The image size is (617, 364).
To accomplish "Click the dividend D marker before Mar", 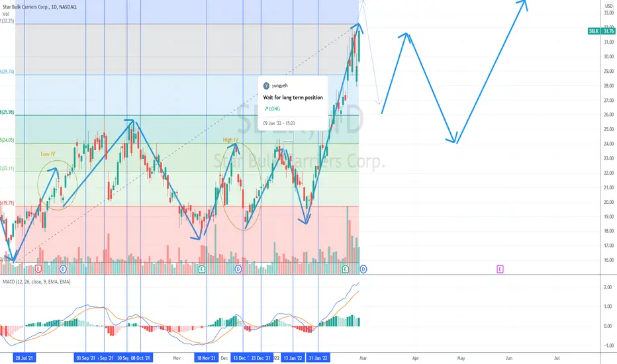I will tap(363, 269).
